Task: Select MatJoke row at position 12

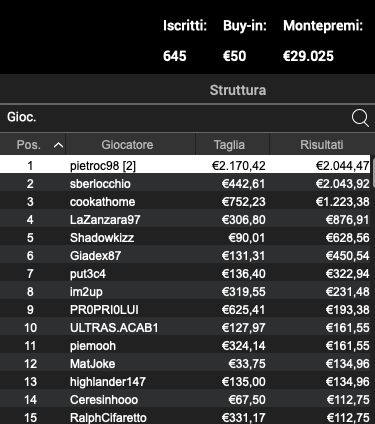Action: tap(185, 363)
